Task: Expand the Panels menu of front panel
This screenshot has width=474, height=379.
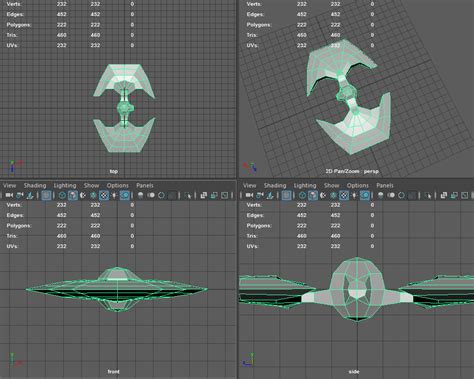Action: 145,185
